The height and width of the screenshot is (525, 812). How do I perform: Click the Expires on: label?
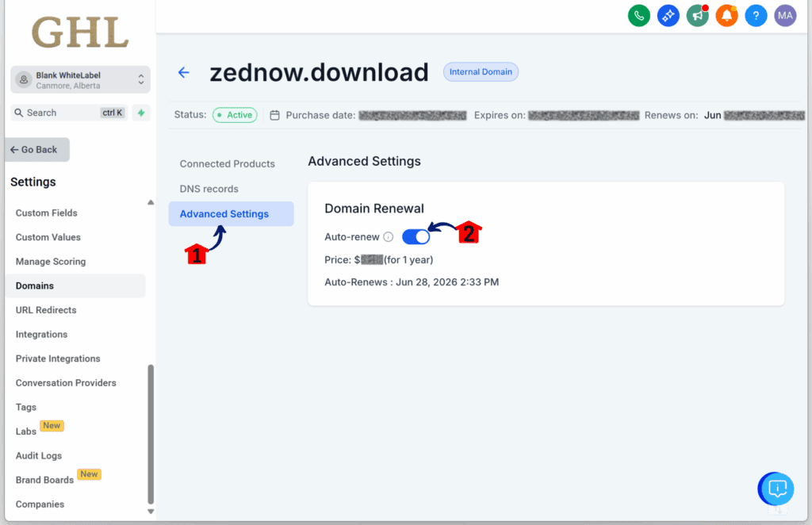(x=500, y=116)
